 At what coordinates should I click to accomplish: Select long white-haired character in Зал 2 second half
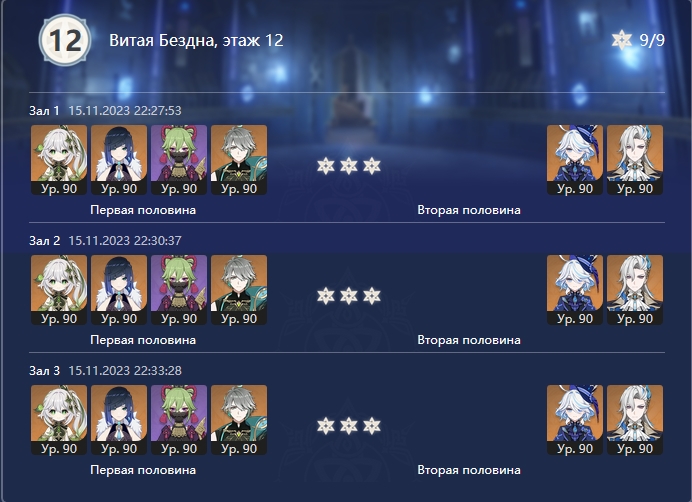635,290
